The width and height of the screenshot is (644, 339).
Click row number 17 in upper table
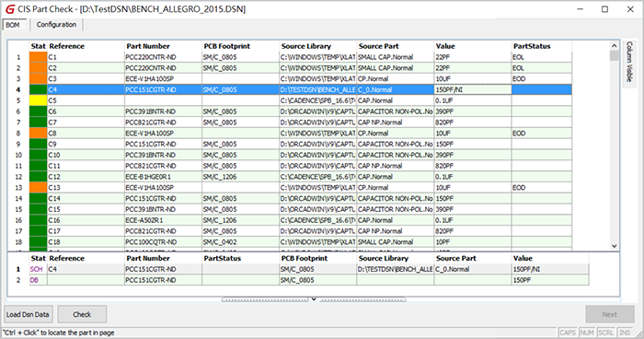tap(18, 231)
